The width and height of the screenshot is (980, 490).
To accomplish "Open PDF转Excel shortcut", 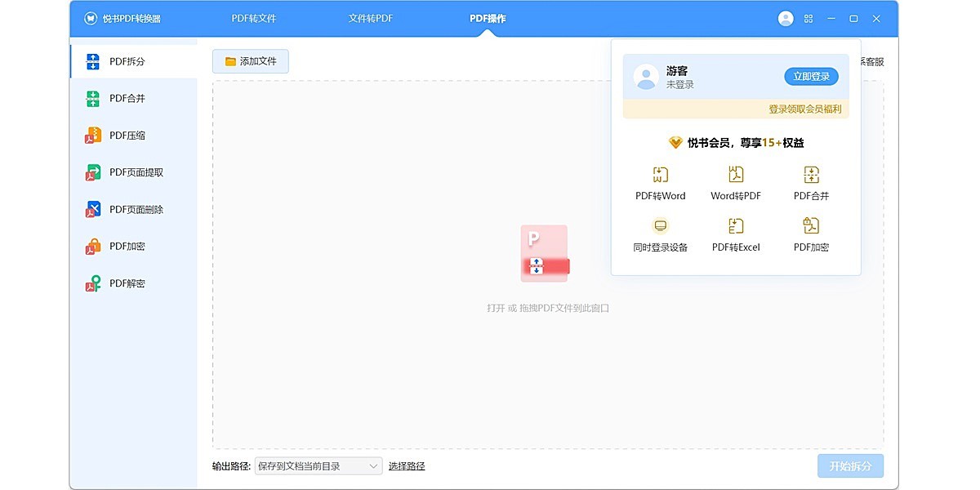I will (736, 235).
